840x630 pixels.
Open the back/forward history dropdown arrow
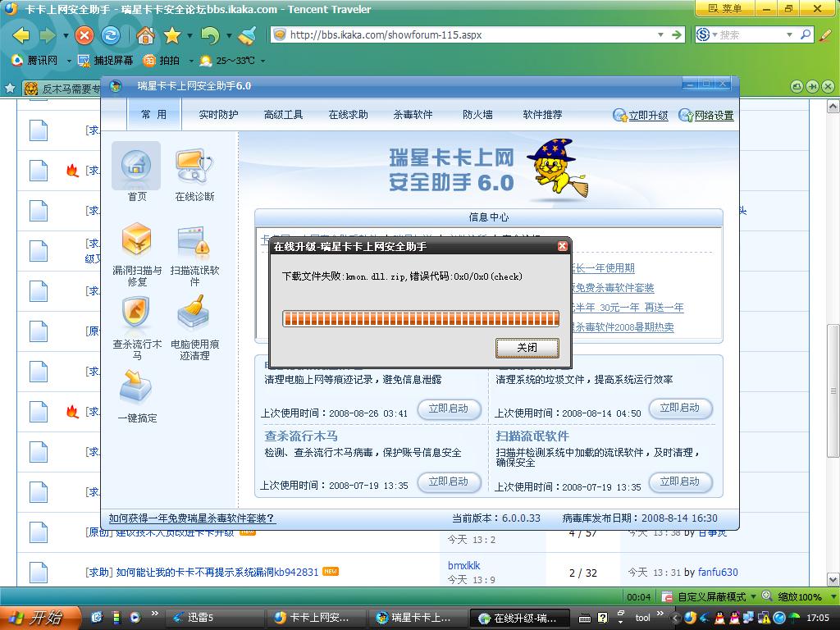[x=66, y=36]
